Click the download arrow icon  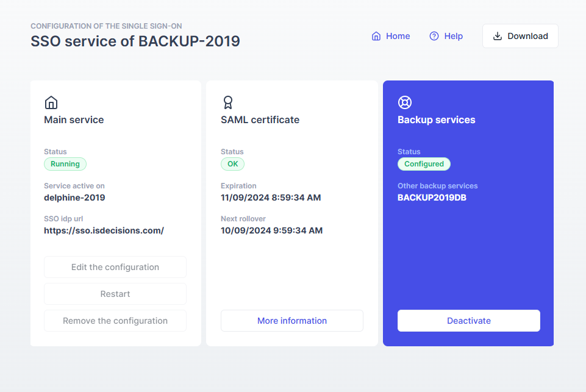498,37
